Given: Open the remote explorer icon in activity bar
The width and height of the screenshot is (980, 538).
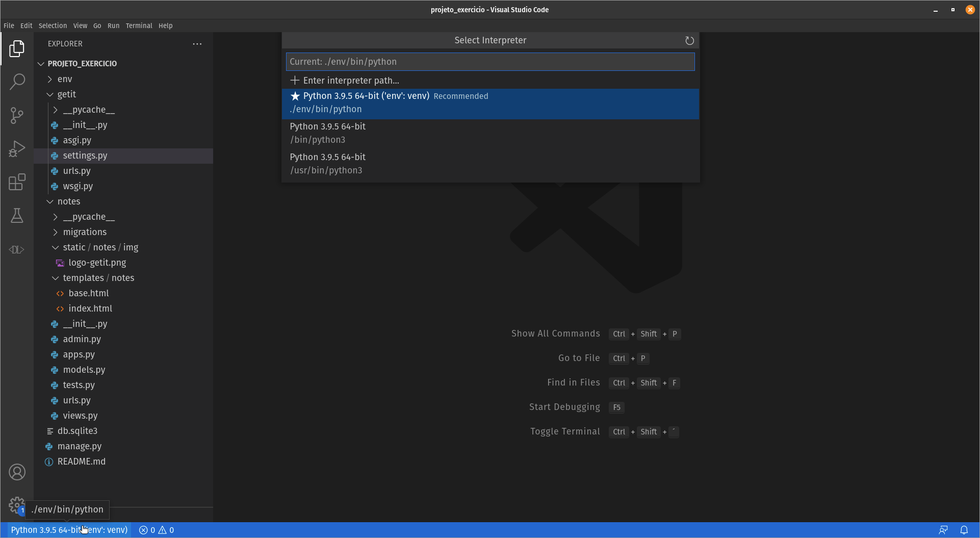Looking at the screenshot, I should click(x=17, y=249).
